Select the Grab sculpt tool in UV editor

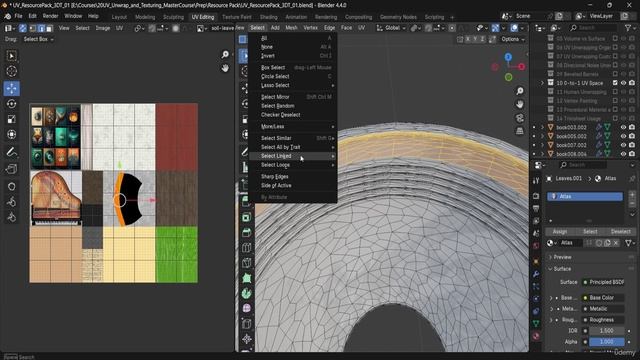click(11, 187)
